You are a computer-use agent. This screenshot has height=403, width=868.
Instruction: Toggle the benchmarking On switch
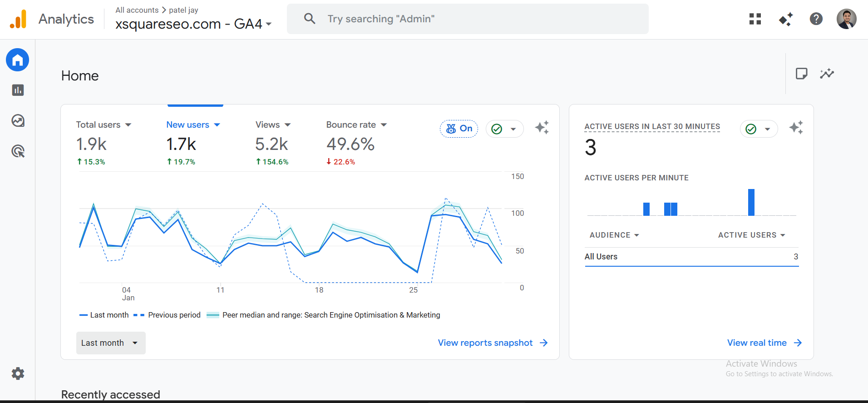(x=459, y=129)
